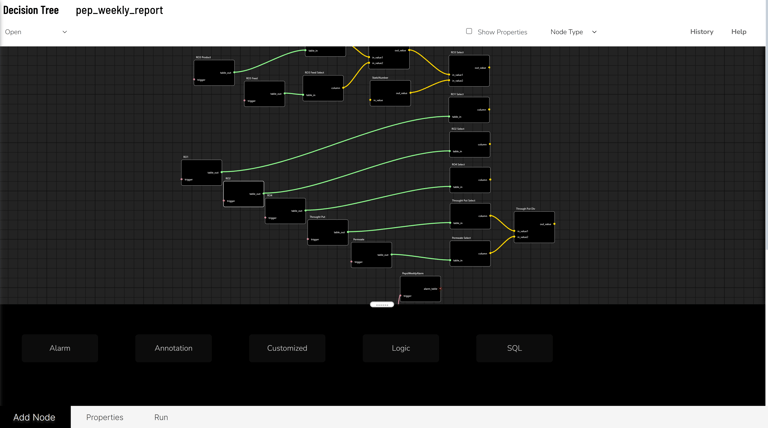Click trigger port on RO1 source node
The width and height of the screenshot is (768, 428).
pos(182,179)
